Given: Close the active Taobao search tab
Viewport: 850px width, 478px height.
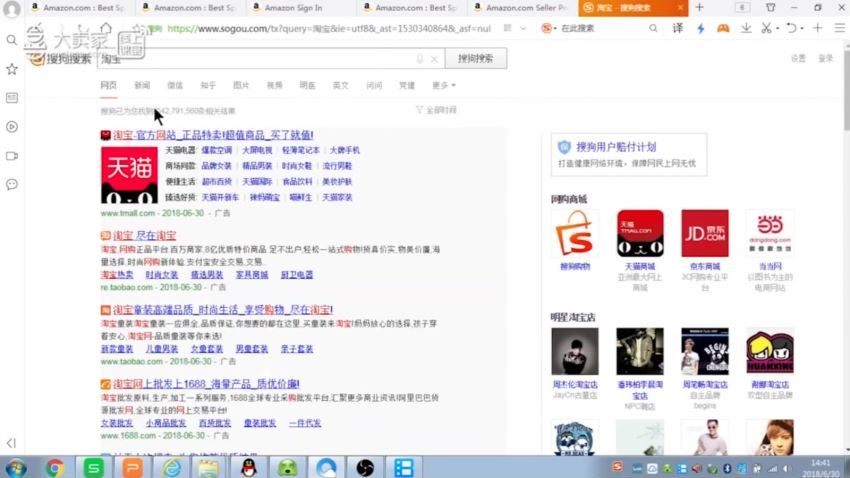Looking at the screenshot, I should coord(680,8).
